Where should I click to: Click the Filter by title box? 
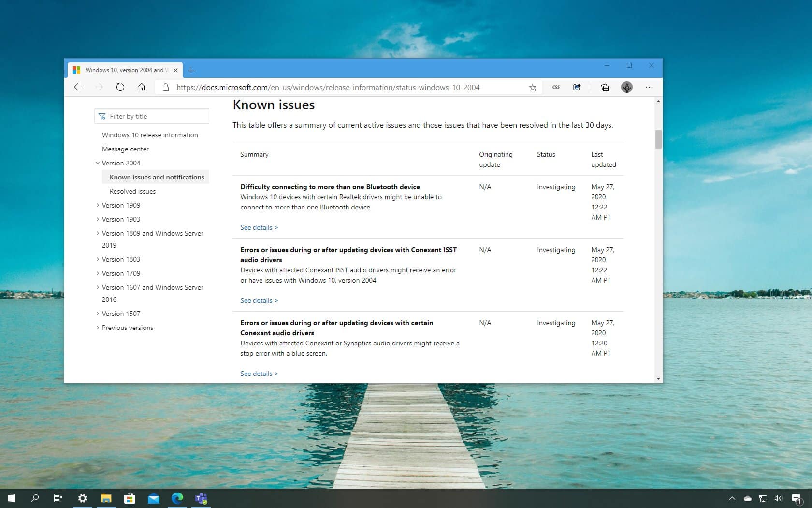tap(152, 116)
